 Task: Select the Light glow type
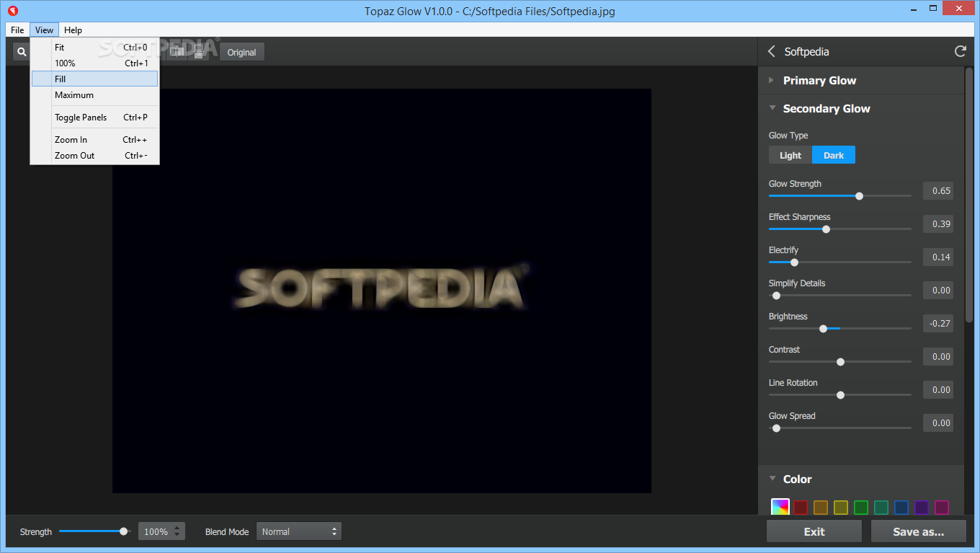pyautogui.click(x=790, y=155)
